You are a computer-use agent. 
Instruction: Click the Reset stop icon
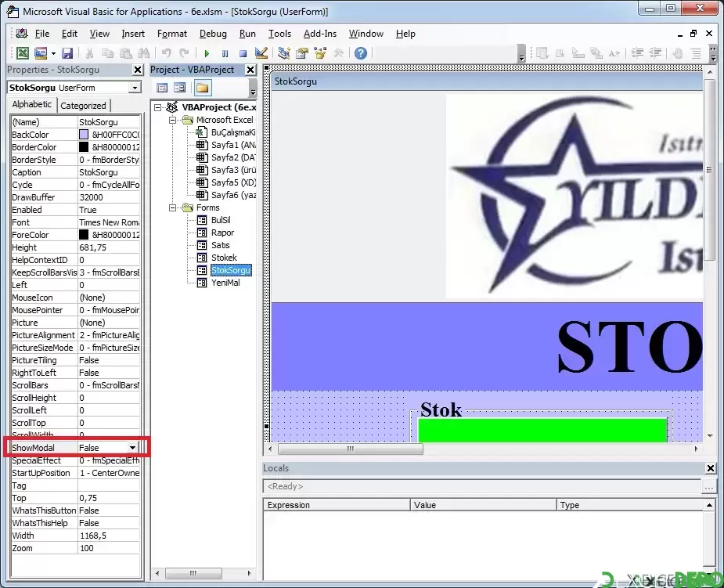pyautogui.click(x=243, y=53)
